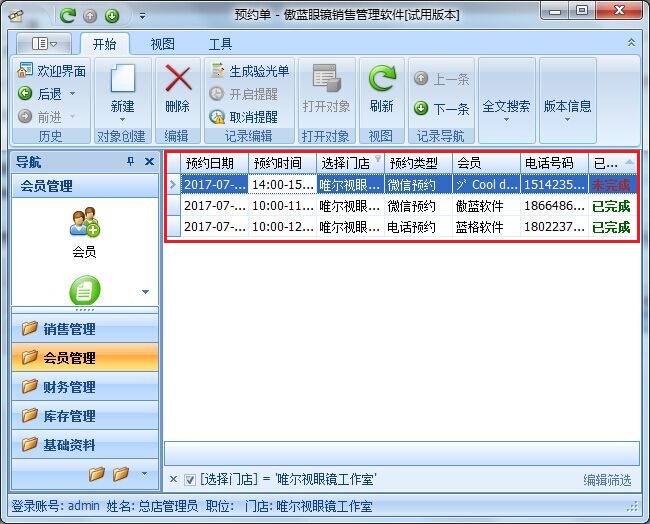Screen dimensions: 650x524
Task: Switch to the 视图 ribbon tab
Action: click(162, 44)
